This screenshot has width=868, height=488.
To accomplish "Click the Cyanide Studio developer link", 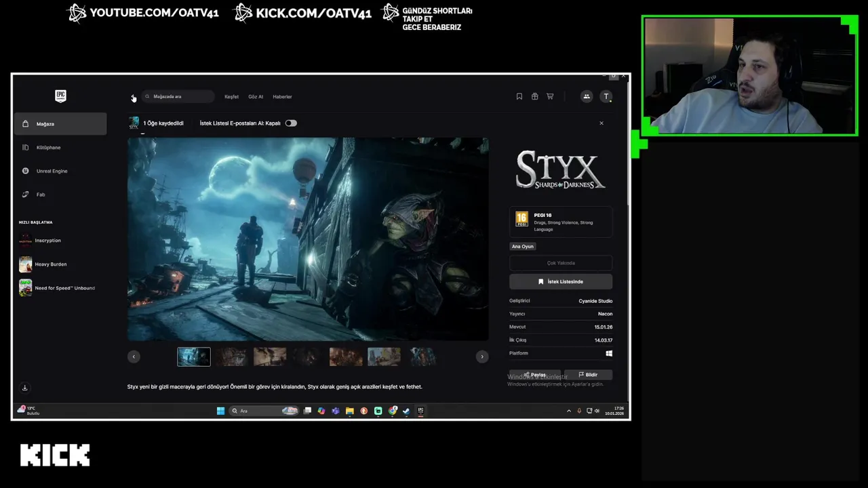I will coord(595,301).
